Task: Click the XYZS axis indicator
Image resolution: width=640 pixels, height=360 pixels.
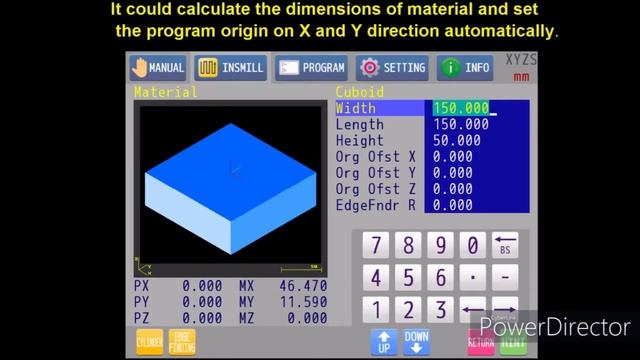Action: pyautogui.click(x=521, y=60)
